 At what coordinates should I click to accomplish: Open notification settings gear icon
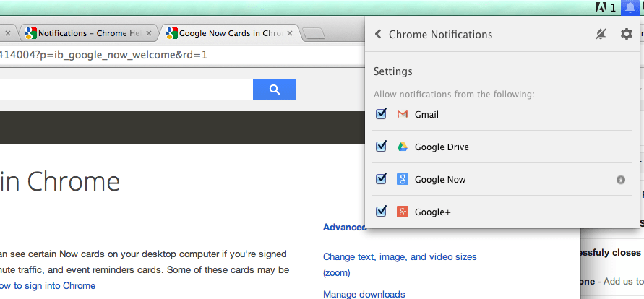[x=626, y=35]
